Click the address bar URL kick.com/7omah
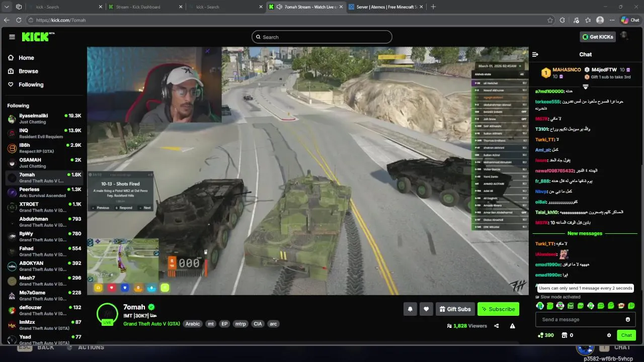 click(x=61, y=20)
